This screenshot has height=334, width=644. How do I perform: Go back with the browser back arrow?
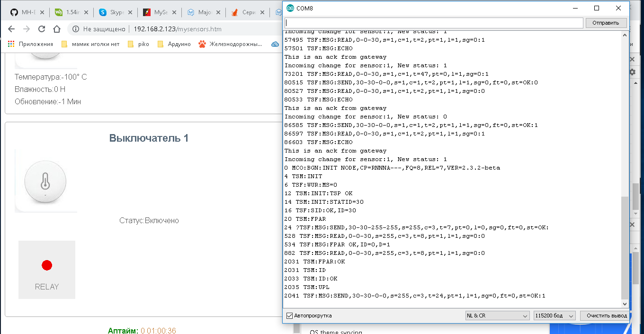11,29
